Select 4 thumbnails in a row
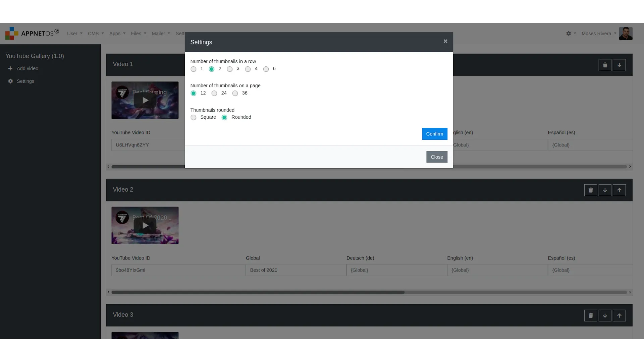 point(248,69)
